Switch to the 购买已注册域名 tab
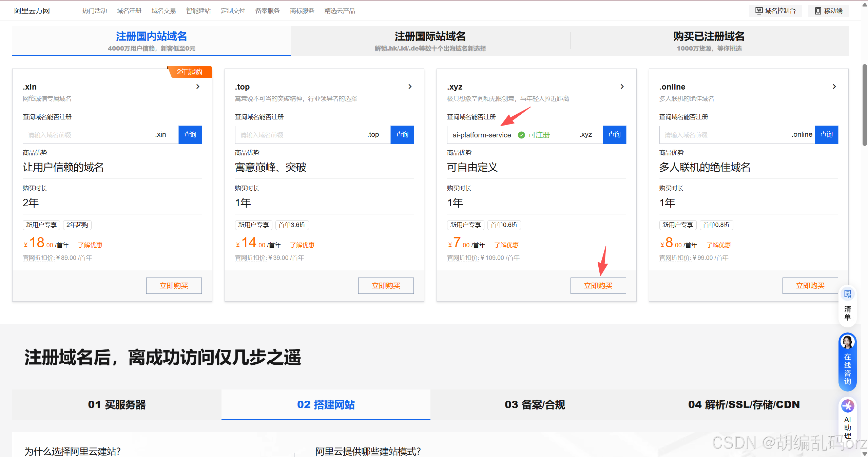Viewport: 868px width, 457px height. click(x=709, y=41)
